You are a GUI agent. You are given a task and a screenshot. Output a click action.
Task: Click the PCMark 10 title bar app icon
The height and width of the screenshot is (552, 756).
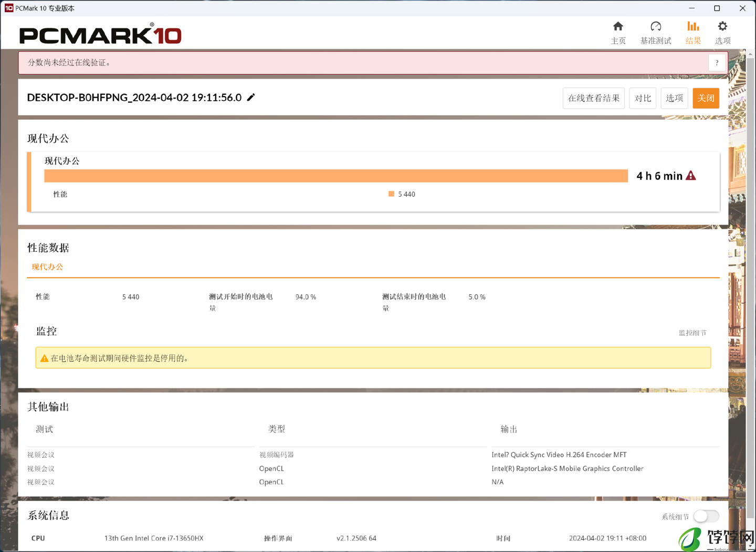[8, 8]
